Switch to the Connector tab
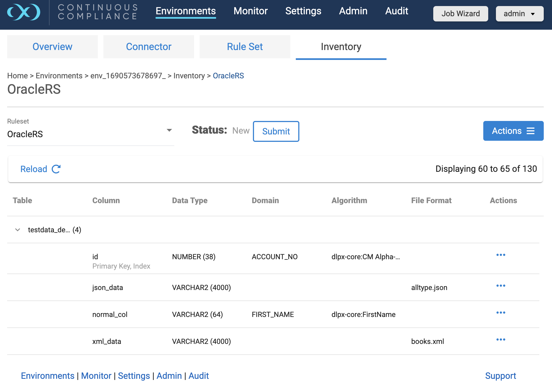552x392 pixels. (148, 47)
